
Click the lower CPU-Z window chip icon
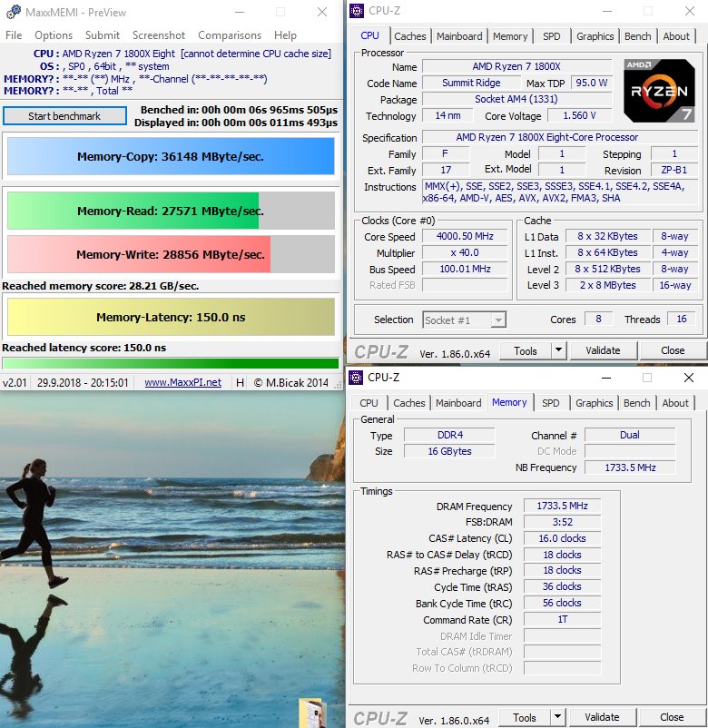point(356,378)
